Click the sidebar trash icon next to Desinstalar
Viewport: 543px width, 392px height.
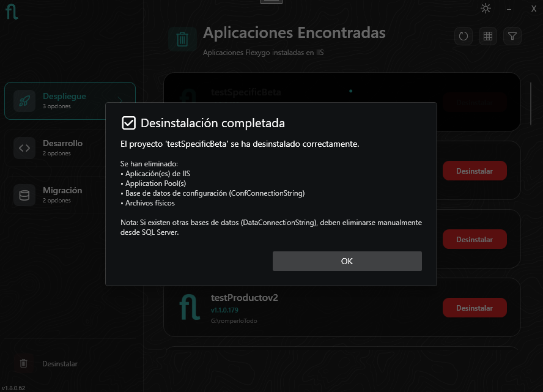pyautogui.click(x=24, y=363)
